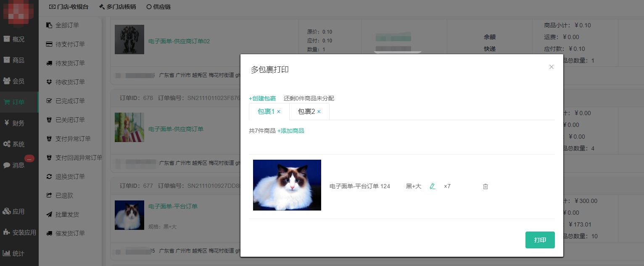Close the 多包裹打印 dialog with X
The height and width of the screenshot is (266, 644).
point(552,67)
